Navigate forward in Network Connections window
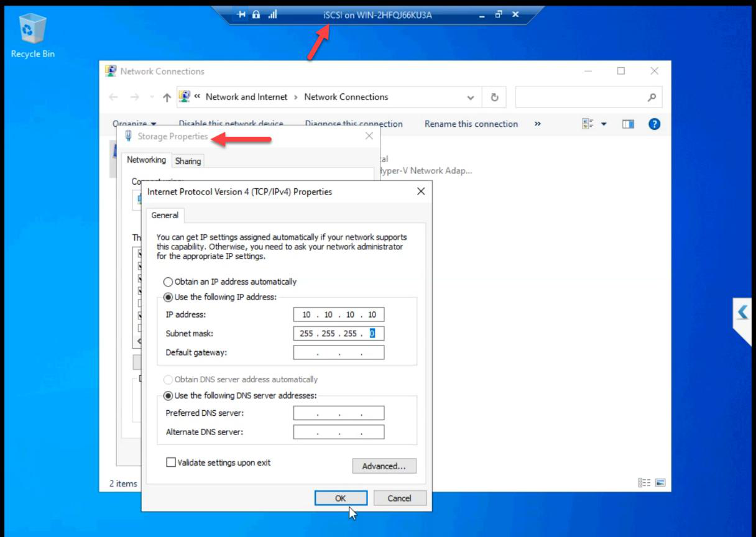The height and width of the screenshot is (537, 756). [134, 98]
